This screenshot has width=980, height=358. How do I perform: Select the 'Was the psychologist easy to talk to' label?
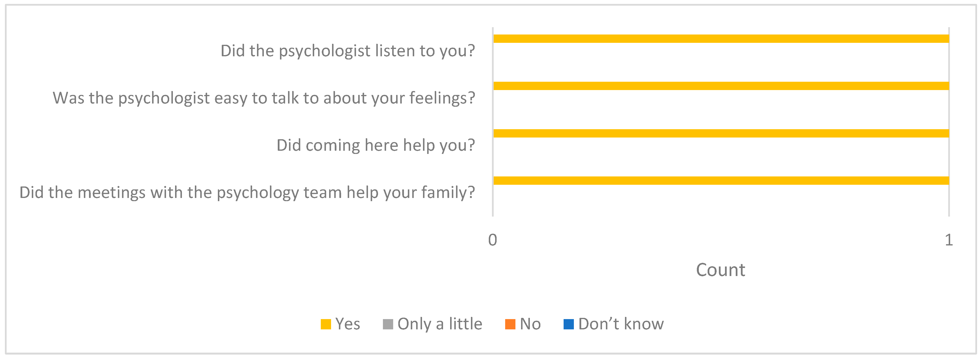[x=264, y=98]
